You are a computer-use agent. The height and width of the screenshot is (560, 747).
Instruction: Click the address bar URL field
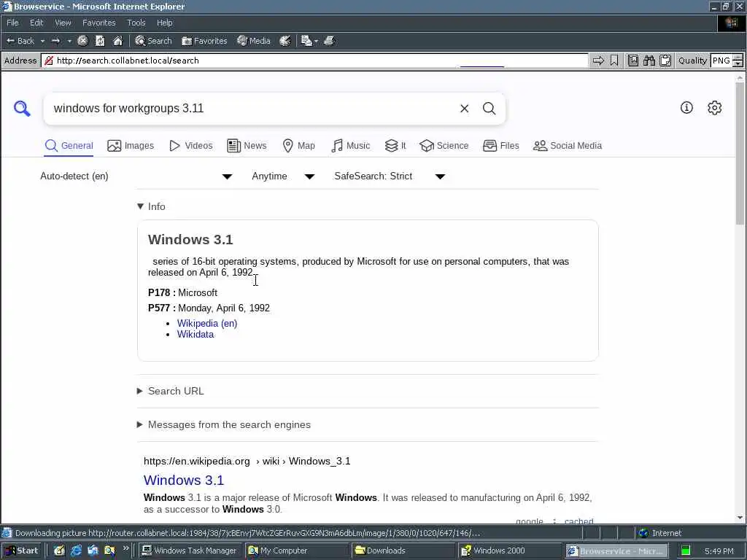pyautogui.click(x=315, y=61)
